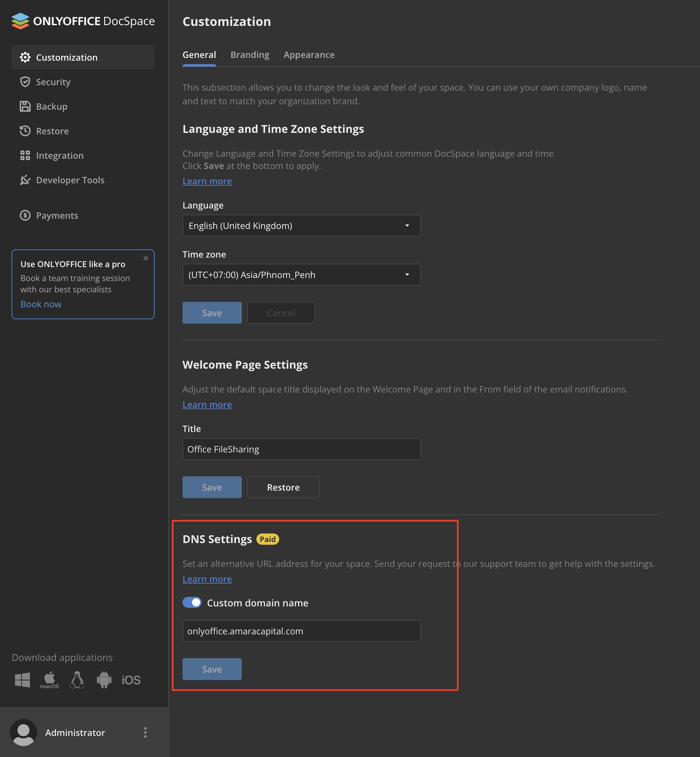
Task: Go to the Backup section
Action: 83,107
